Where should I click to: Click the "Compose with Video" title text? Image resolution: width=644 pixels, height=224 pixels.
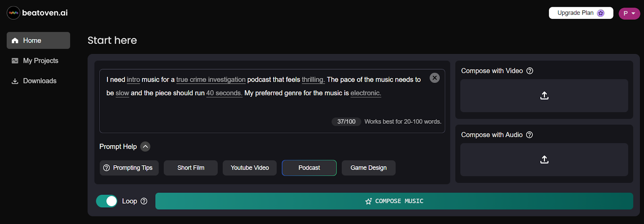tap(492, 71)
